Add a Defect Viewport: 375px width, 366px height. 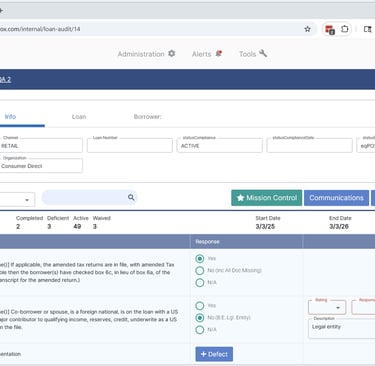point(214,354)
